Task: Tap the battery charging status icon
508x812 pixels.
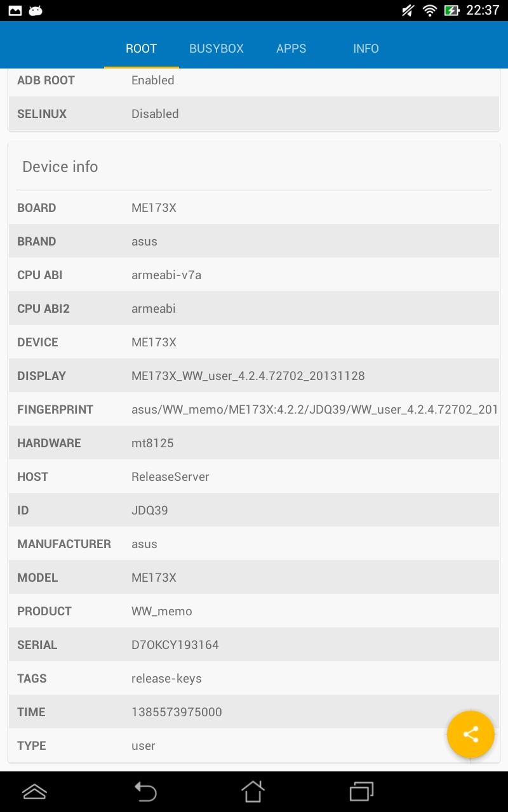Action: pos(451,10)
